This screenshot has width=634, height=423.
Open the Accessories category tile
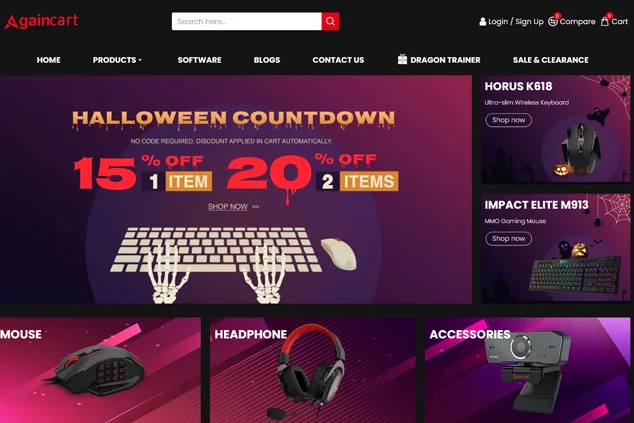(x=527, y=370)
